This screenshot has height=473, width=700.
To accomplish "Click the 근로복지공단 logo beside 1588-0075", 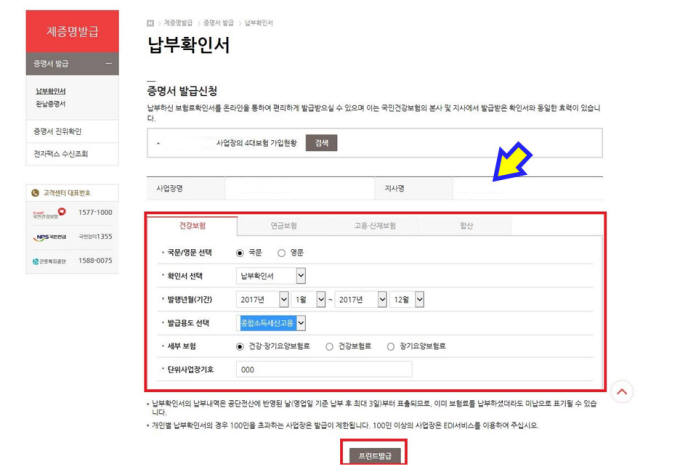I will (49, 261).
